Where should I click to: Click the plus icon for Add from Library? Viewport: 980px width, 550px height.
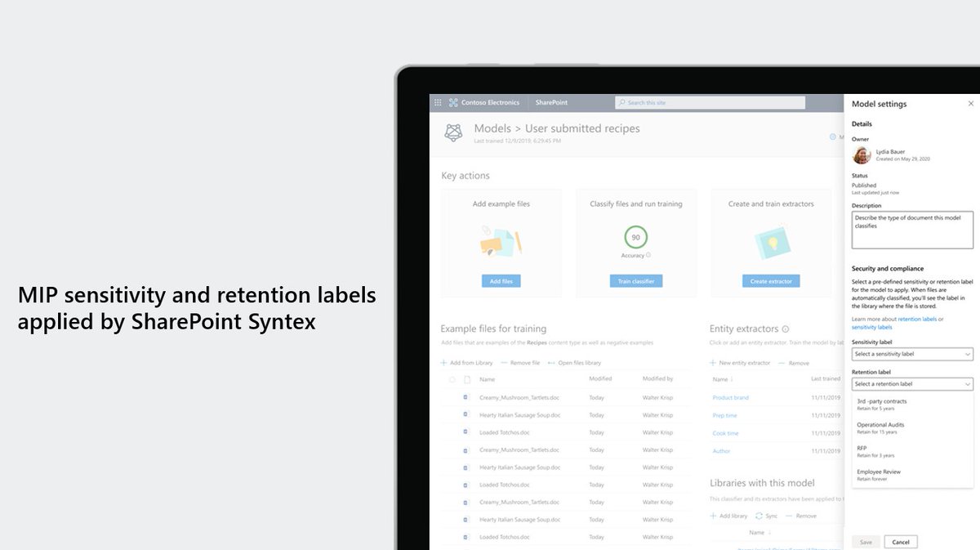tap(444, 363)
